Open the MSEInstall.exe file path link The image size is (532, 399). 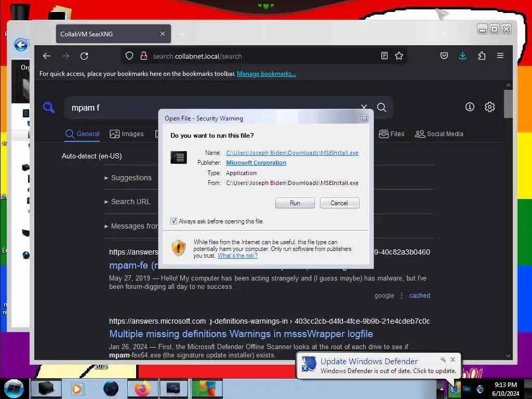click(292, 153)
